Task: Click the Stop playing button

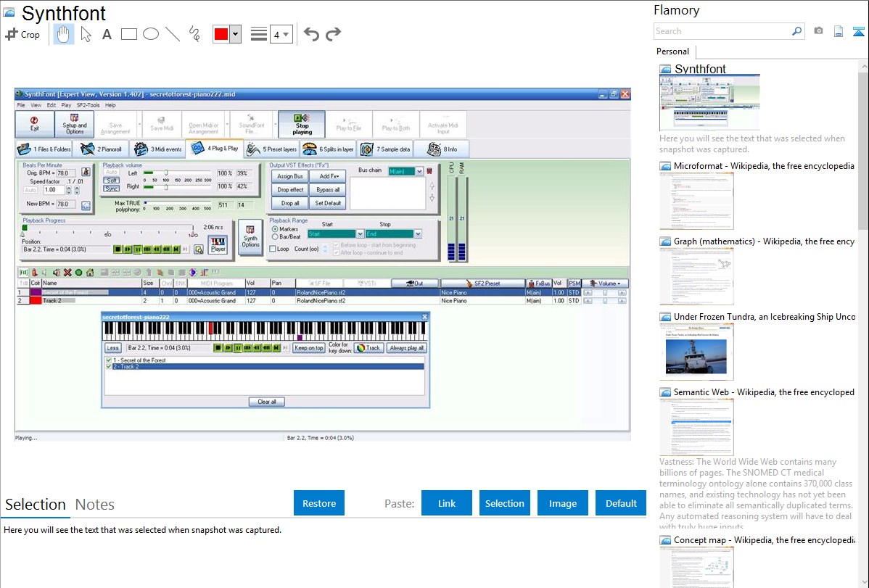Action: [302, 124]
